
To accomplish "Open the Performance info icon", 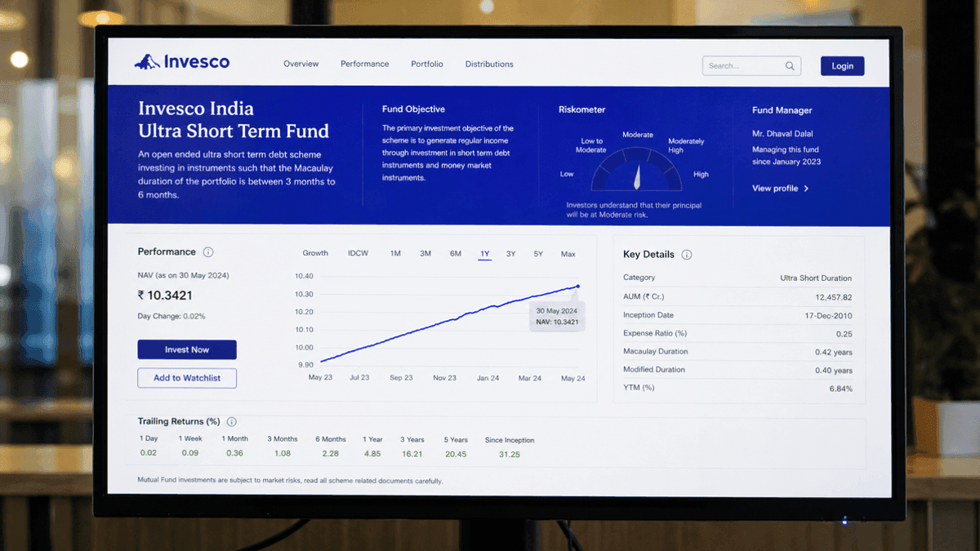I will click(208, 252).
